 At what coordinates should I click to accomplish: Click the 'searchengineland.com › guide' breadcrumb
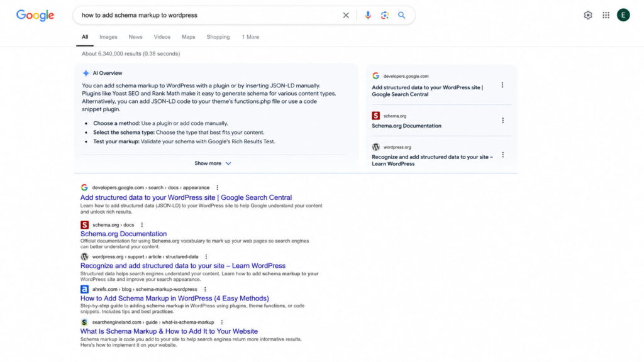coord(153,322)
